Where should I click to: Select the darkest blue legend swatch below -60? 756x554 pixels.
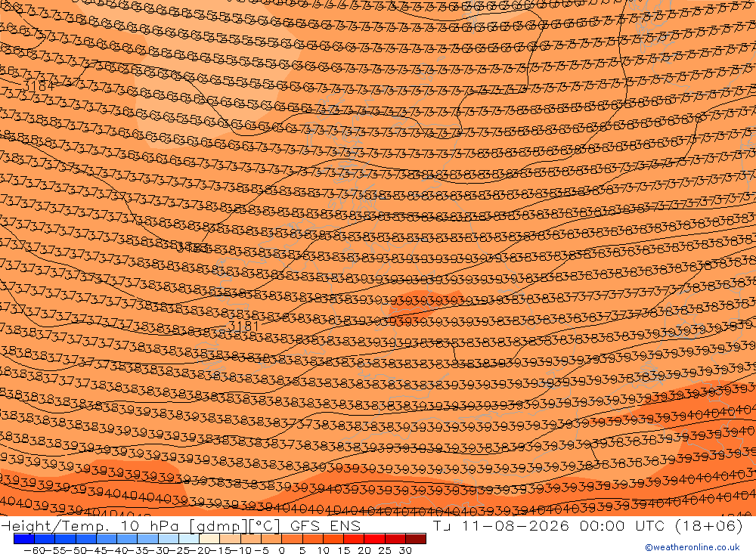click(24, 539)
